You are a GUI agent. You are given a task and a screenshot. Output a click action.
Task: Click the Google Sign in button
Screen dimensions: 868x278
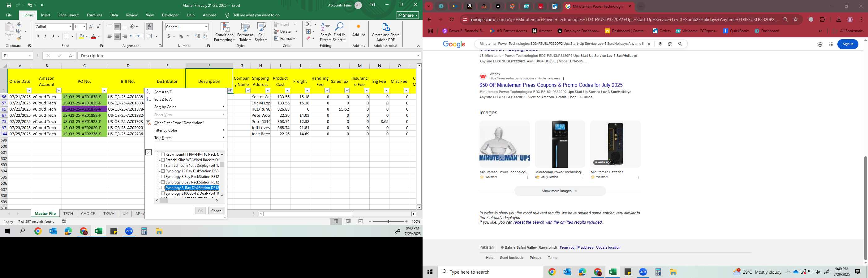coord(848,44)
